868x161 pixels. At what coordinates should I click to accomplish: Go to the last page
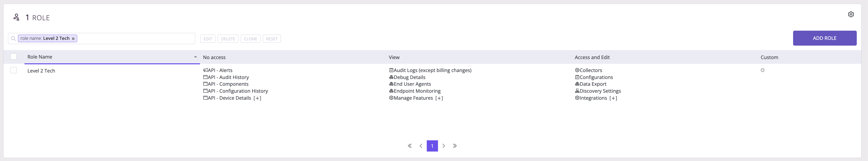tap(455, 146)
